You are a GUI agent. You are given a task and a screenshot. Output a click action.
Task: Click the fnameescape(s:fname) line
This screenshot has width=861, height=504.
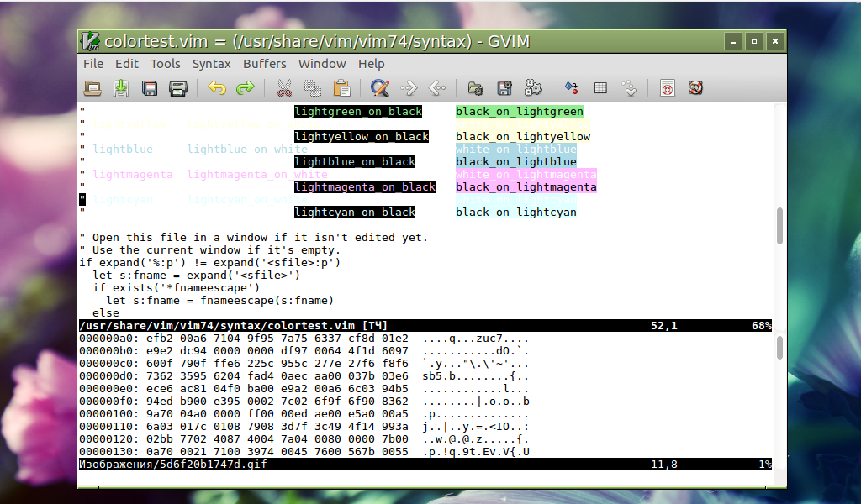pyautogui.click(x=220, y=301)
